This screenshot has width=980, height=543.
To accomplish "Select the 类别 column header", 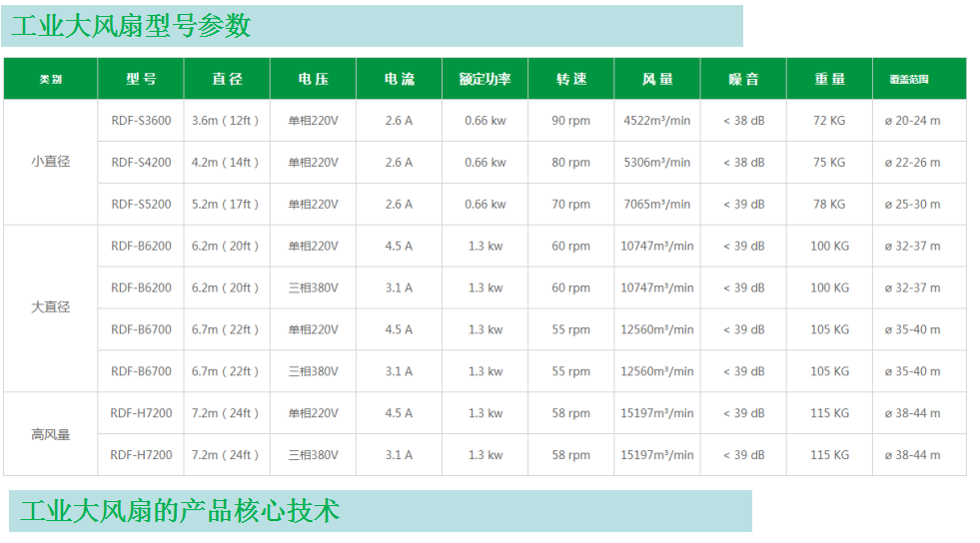I will 50,79.
